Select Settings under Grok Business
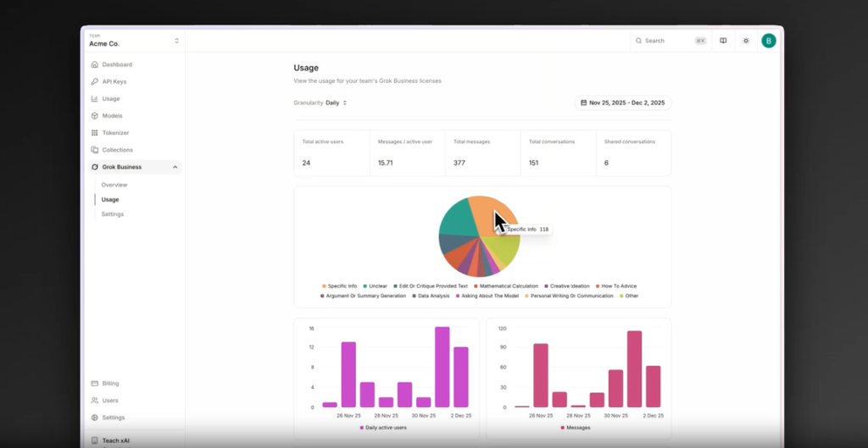The image size is (868, 448). coord(113,214)
